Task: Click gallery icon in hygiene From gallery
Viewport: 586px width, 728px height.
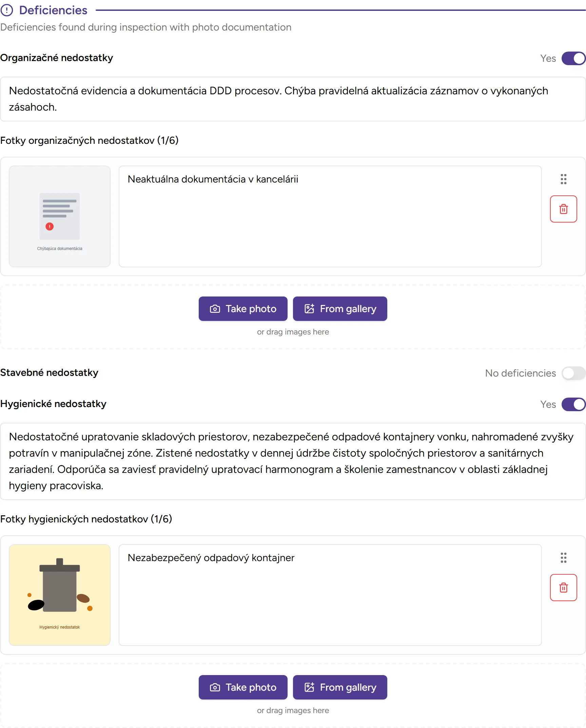Action: coord(309,687)
